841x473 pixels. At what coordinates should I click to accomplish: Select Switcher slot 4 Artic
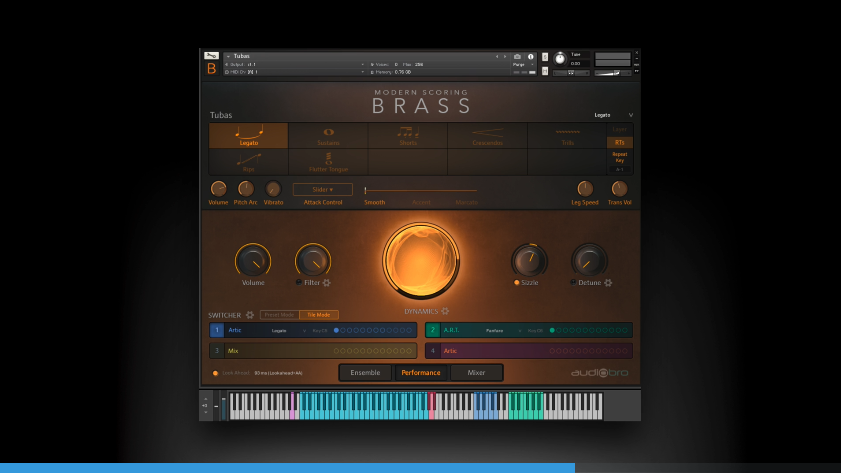click(529, 351)
